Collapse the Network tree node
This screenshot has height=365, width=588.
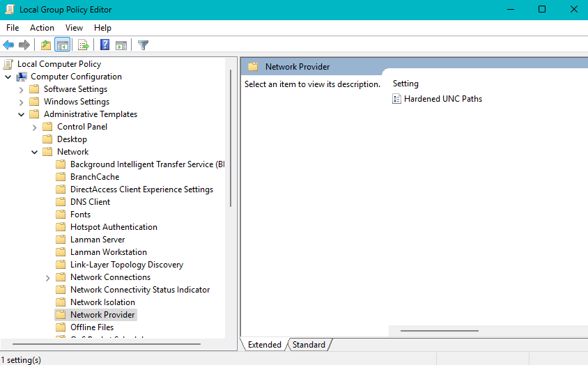click(x=35, y=152)
